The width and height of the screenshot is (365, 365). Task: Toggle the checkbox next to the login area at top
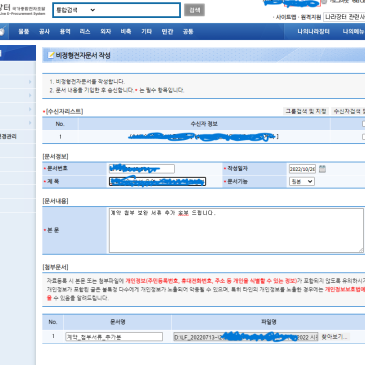[x=324, y=2]
